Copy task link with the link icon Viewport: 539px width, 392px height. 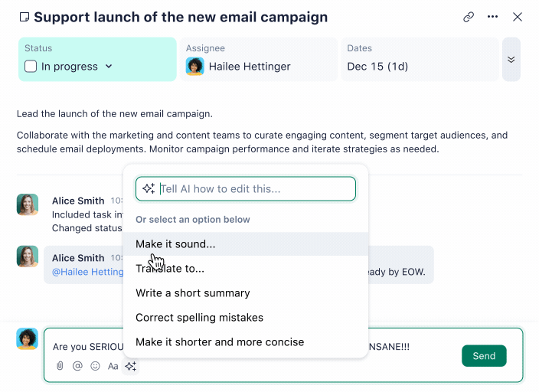469,17
